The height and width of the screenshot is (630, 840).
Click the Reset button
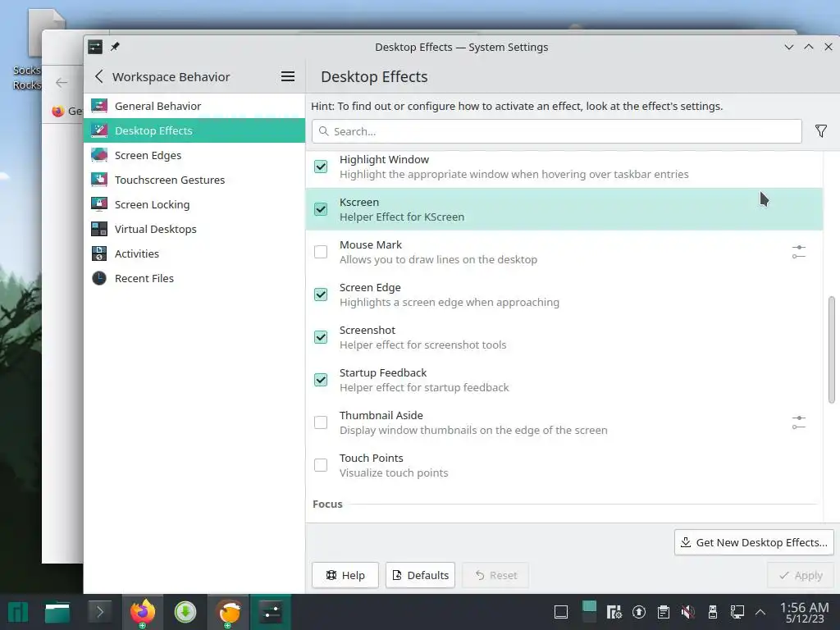pos(495,575)
